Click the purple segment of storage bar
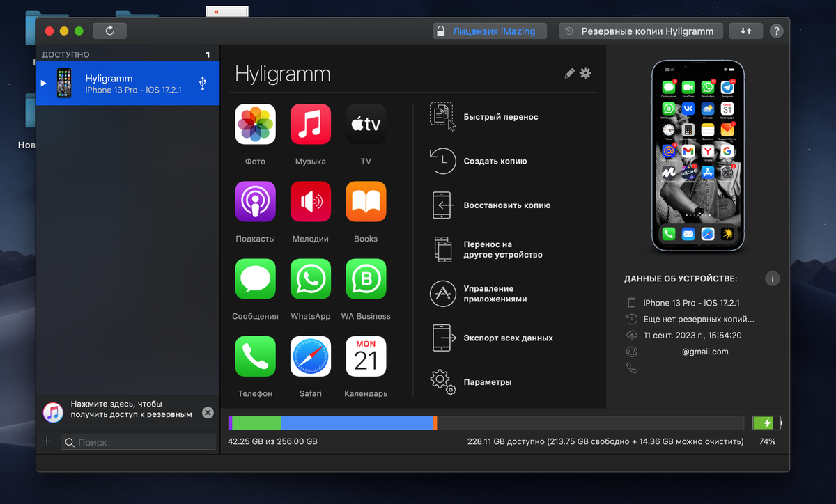 pyautogui.click(x=230, y=423)
